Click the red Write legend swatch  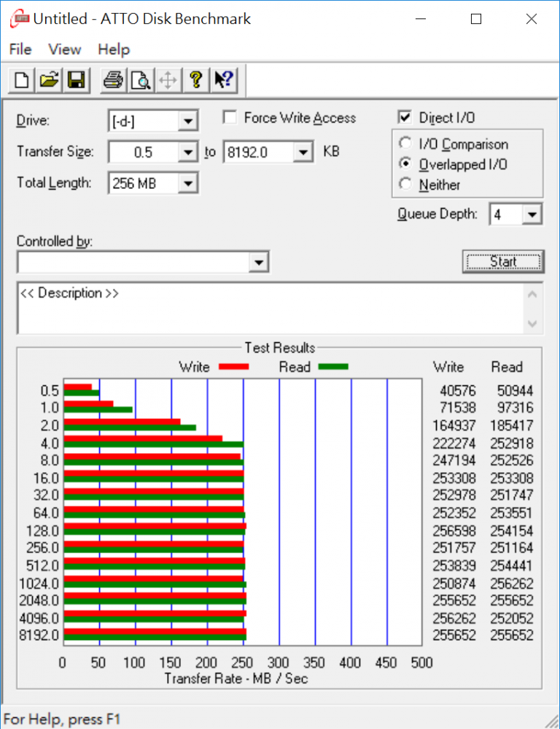pyautogui.click(x=234, y=367)
